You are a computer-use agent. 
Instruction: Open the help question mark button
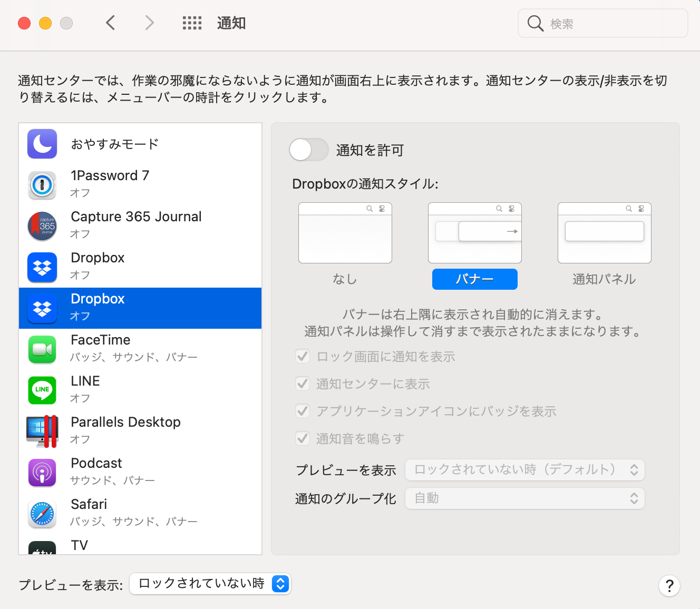pos(669,586)
